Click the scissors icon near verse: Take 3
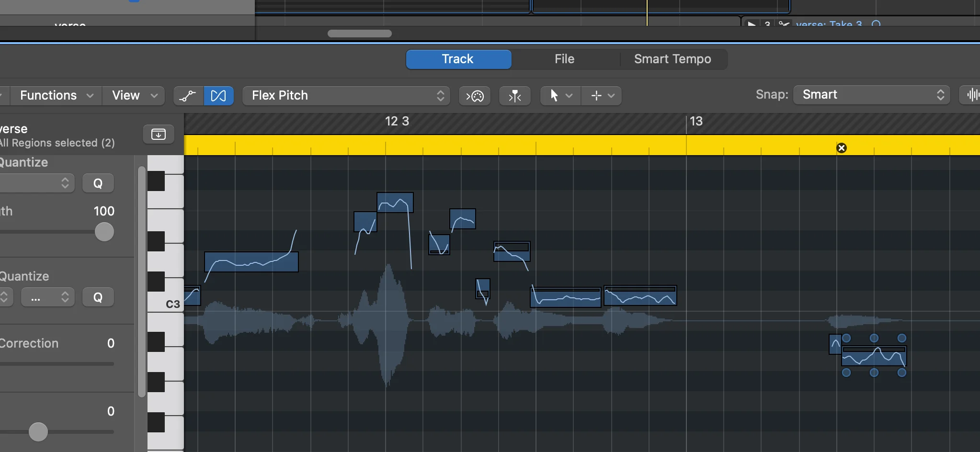Screen dimensions: 980x452 (x=785, y=24)
